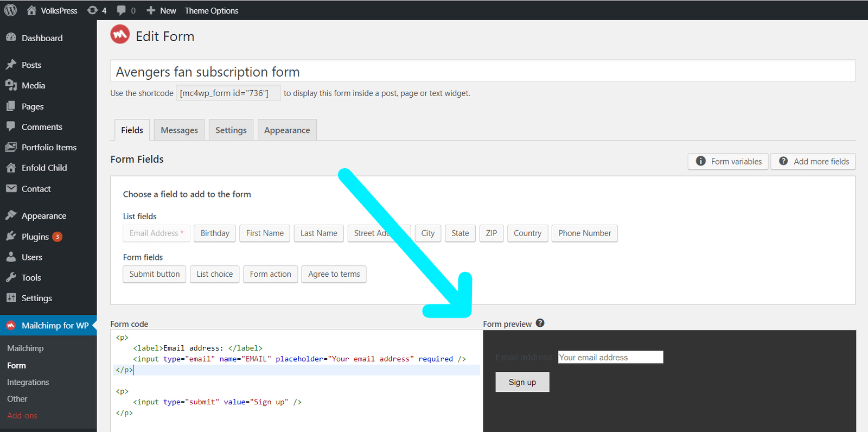
Task: Add a List choice field
Action: (215, 274)
